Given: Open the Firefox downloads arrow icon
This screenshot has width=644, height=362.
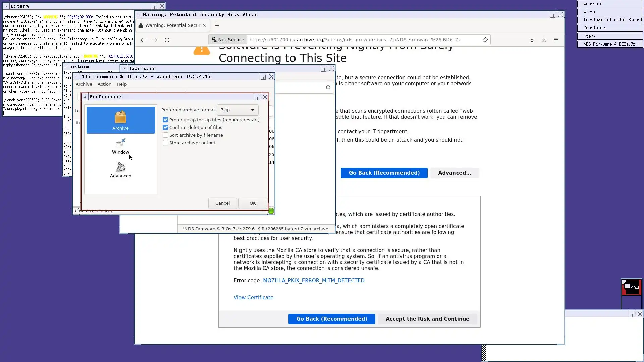Looking at the screenshot, I should coord(544,40).
